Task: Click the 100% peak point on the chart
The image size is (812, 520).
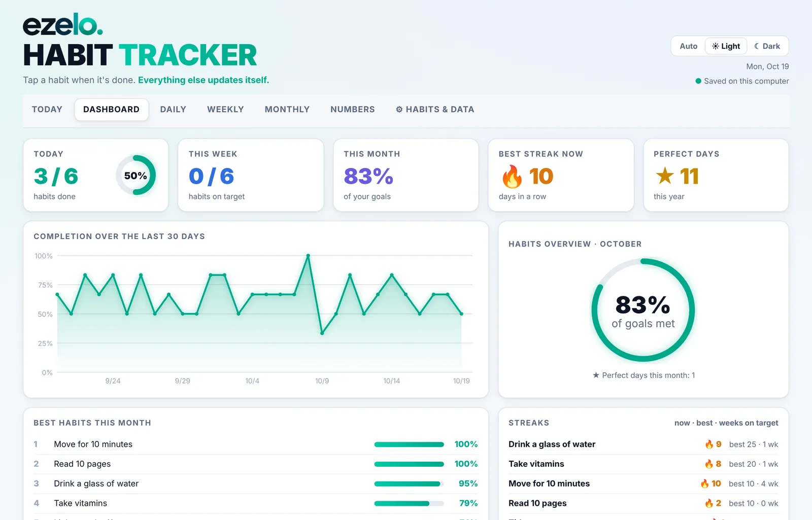Action: (x=308, y=256)
